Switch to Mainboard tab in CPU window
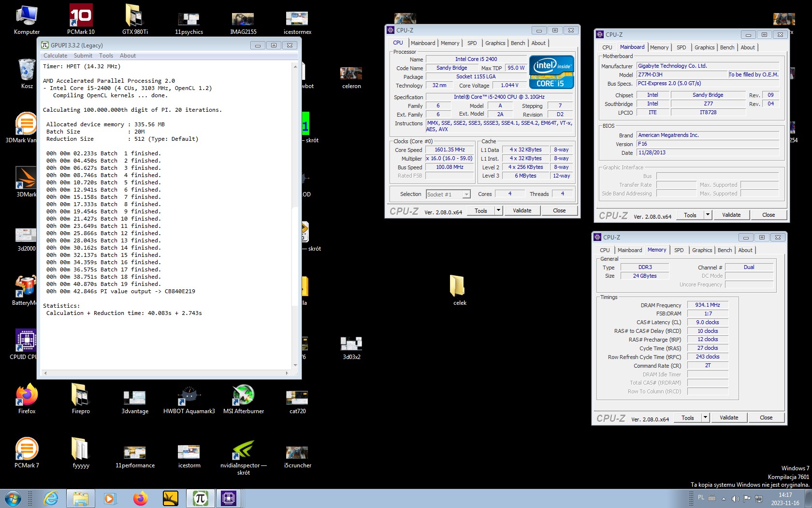 coord(423,43)
